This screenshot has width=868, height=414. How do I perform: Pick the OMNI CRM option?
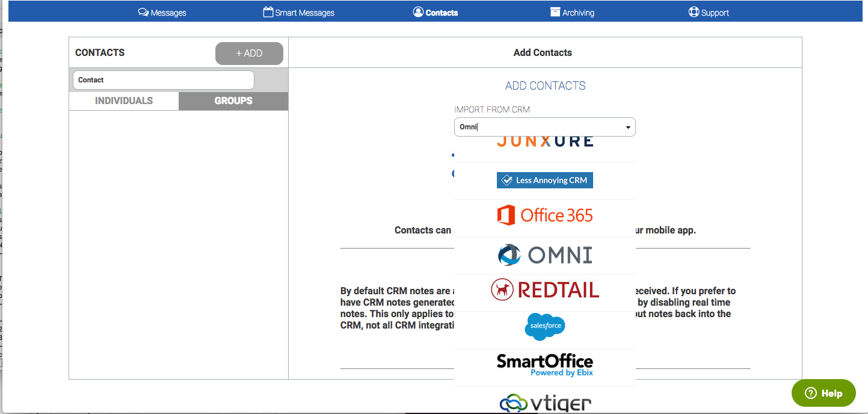tap(545, 255)
